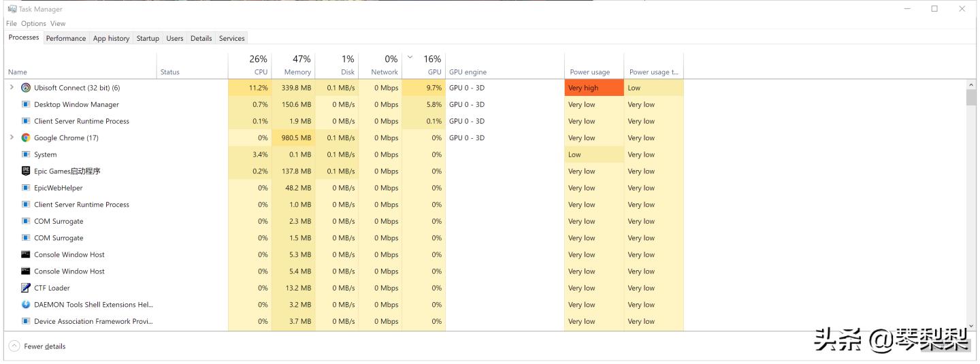
Task: Open the Options menu
Action: pos(33,24)
